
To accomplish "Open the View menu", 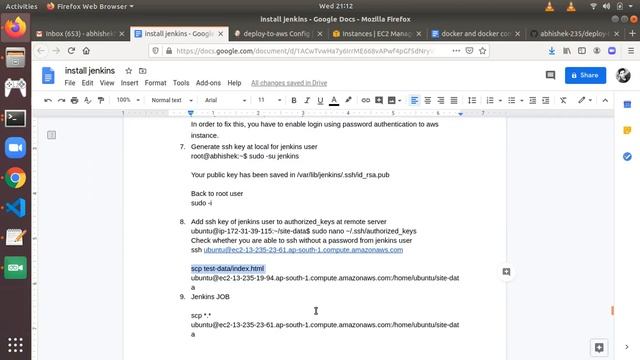I will [x=107, y=83].
